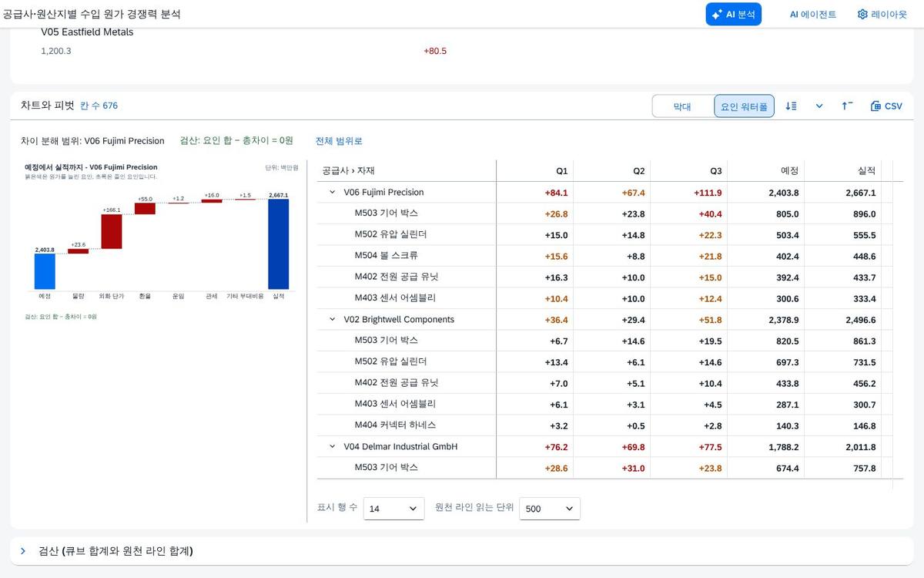Viewport: 924px width, 578px height.
Task: Select M502 유압 실린더 under V06 Fujimi
Action: tap(390, 235)
